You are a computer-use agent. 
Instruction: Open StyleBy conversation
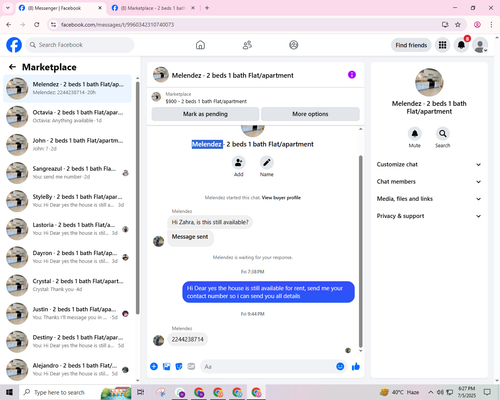[67, 201]
